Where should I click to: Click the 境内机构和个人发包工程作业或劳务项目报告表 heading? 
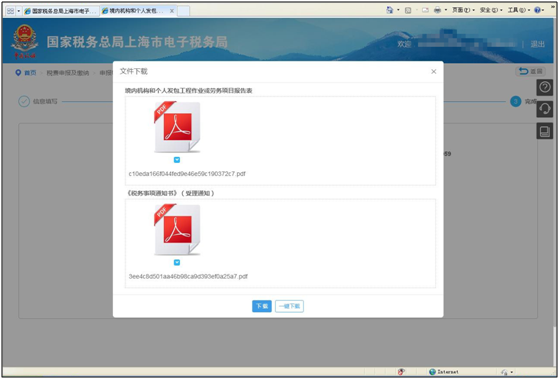click(x=189, y=91)
